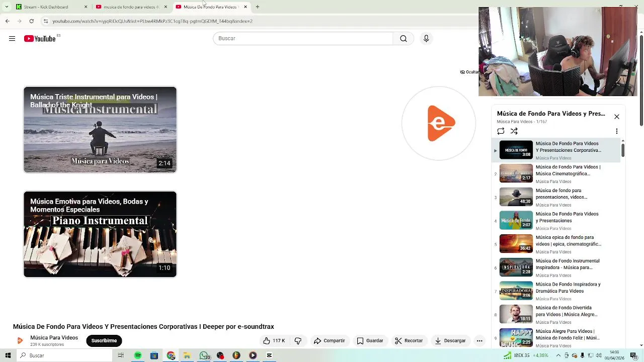The width and height of the screenshot is (644, 362).
Task: Close the playlist panel
Action: [x=617, y=117]
